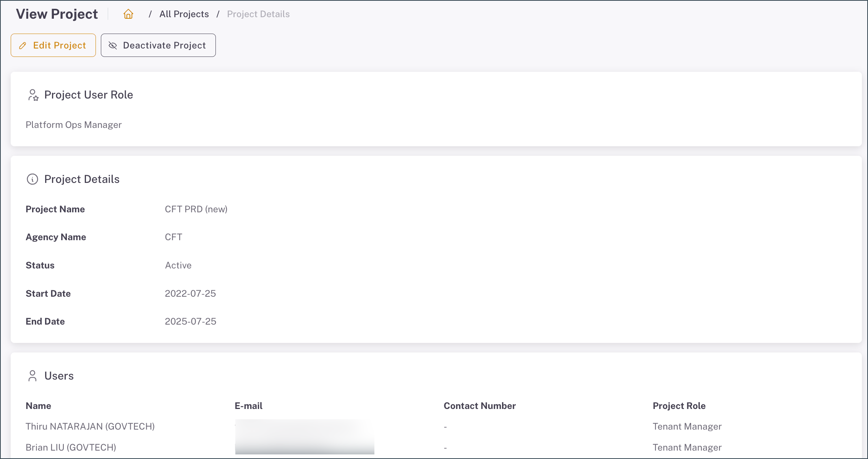
Task: Click the E-mail column header
Action: click(248, 406)
